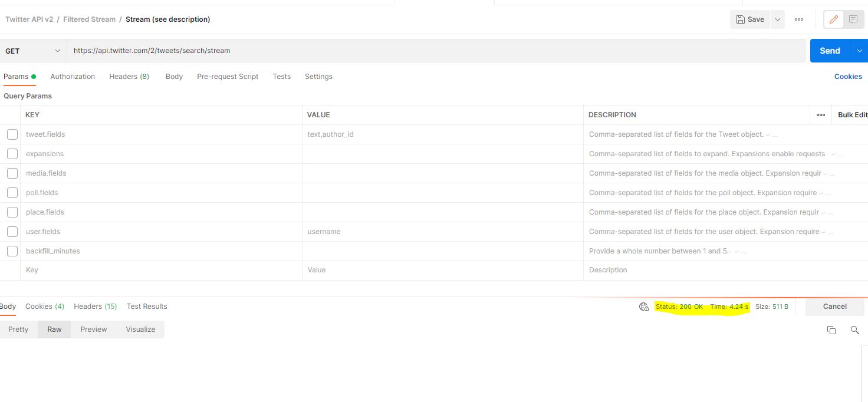The width and height of the screenshot is (868, 402).
Task: Enable the user.fields parameter checkbox
Action: coord(12,232)
